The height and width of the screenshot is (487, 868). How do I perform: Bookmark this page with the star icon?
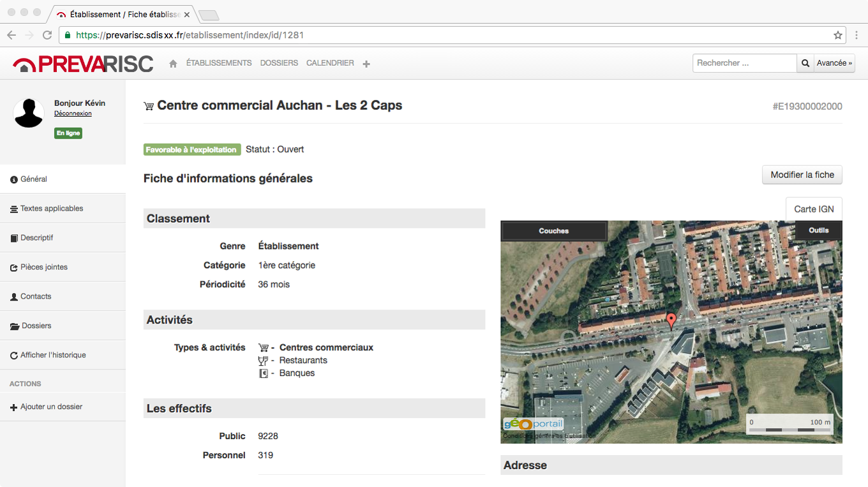tap(838, 35)
